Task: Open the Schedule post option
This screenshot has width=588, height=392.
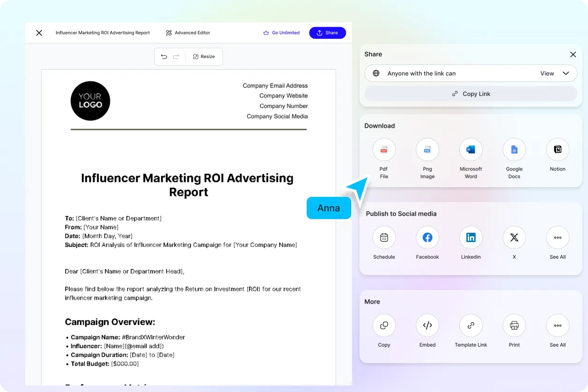Action: click(384, 238)
